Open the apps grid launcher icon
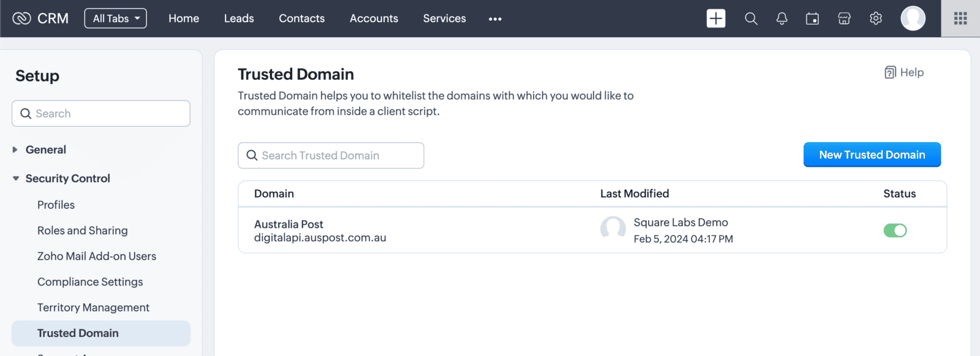This screenshot has height=356, width=980. click(960, 18)
